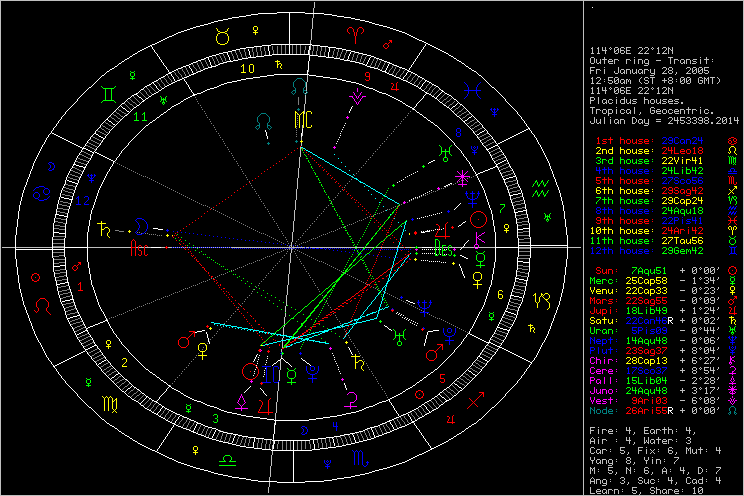Click house number 10 in the wheel

(247, 70)
